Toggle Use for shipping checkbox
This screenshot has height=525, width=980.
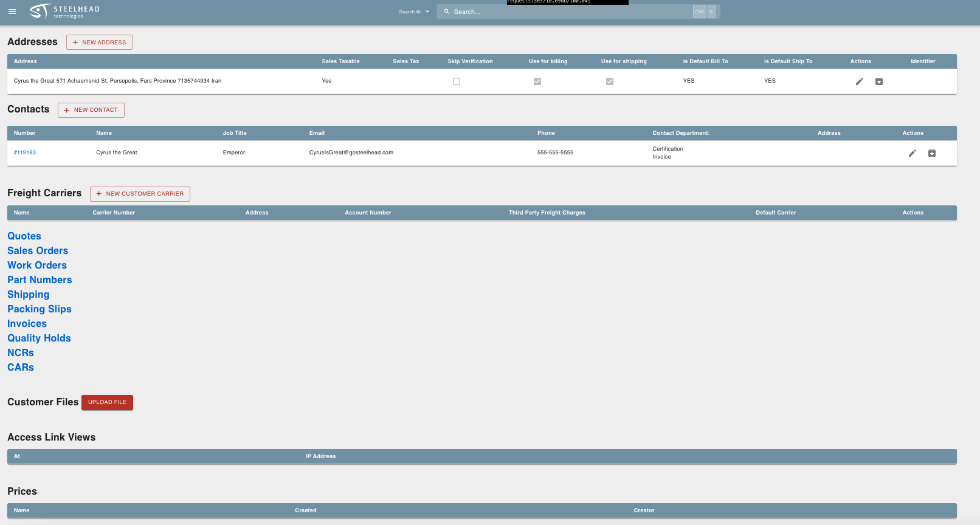pos(610,81)
